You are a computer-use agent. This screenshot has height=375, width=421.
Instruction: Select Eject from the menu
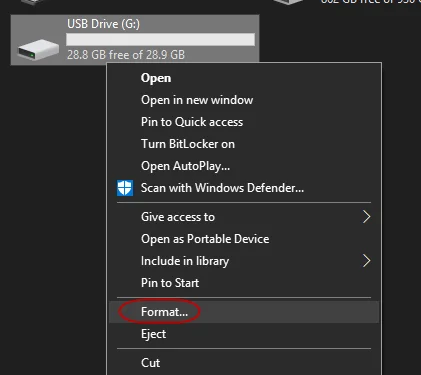[x=244, y=334]
